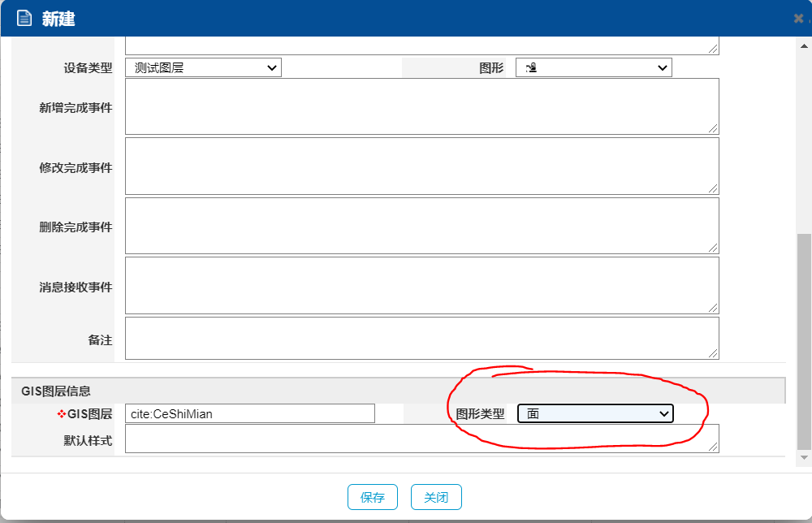
Task: Open the 设备类型 dropdown showing 测试图层
Action: [203, 68]
